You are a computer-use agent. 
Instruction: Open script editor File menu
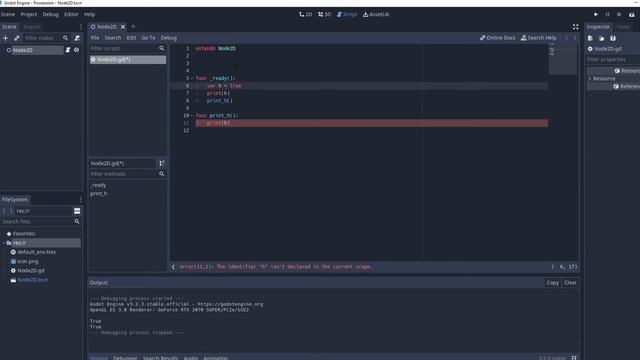point(95,38)
